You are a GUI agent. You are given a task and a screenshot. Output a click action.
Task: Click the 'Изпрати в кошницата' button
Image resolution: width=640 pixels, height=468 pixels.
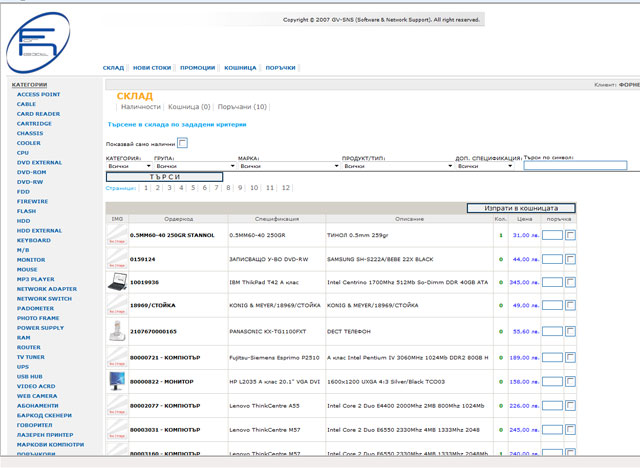[521, 208]
